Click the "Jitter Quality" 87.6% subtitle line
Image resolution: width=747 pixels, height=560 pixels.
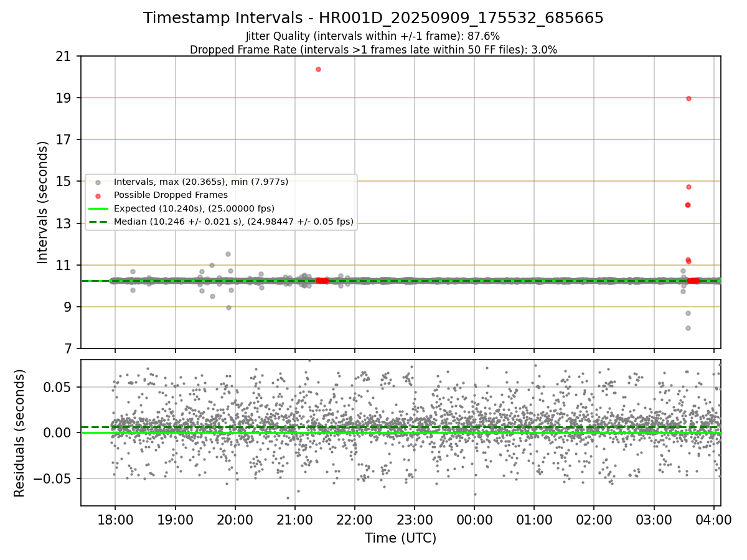click(x=374, y=37)
